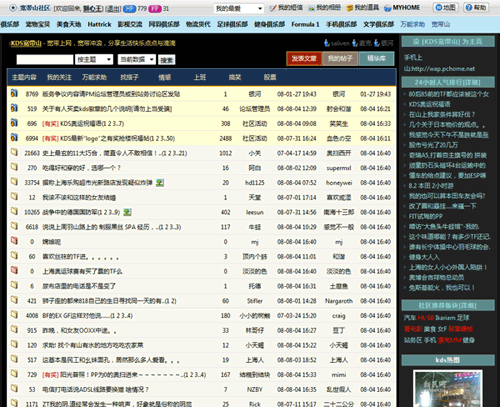Screen dimensions: 500x407
Task: Open the 手机俱乐部 club link
Action: (x=341, y=24)
